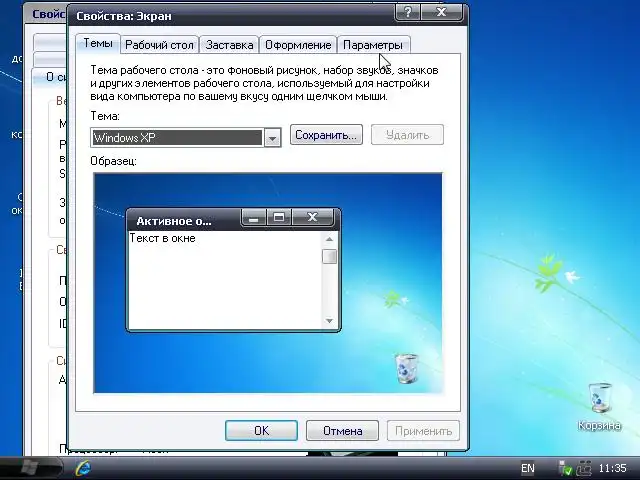Click the EN language indicator
The width and height of the screenshot is (640, 480).
click(x=528, y=468)
